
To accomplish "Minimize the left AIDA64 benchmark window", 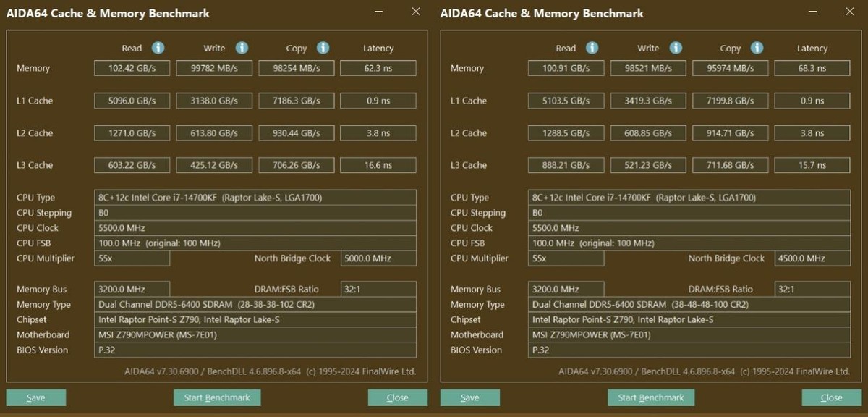I will (380, 12).
